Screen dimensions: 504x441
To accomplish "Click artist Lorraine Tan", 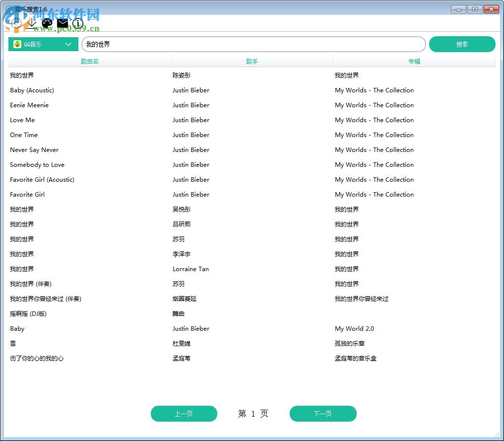I will [x=190, y=269].
